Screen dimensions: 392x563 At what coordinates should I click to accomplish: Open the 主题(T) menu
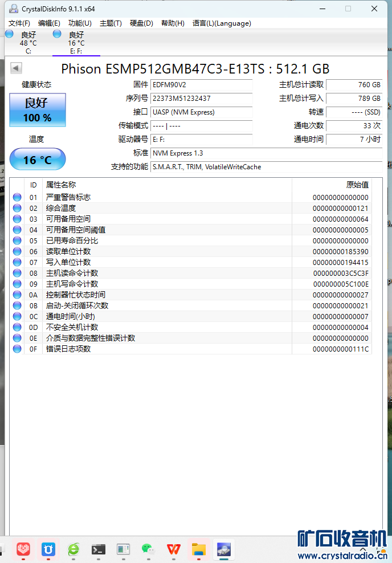[x=111, y=23]
